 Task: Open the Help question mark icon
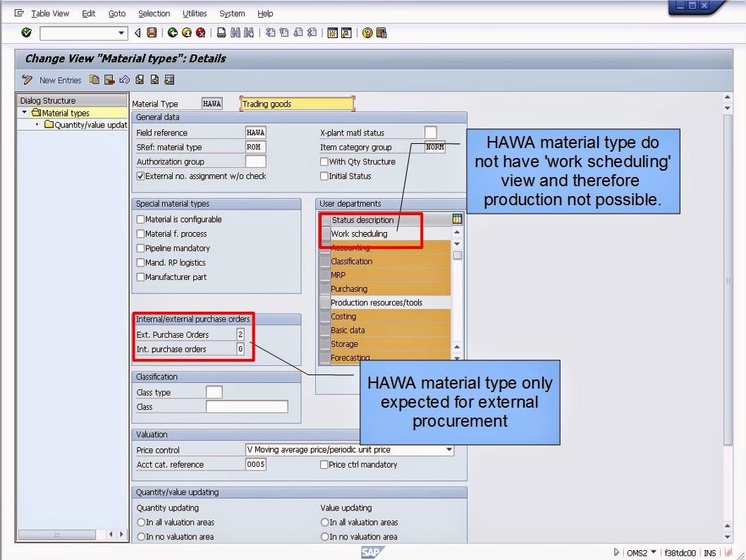click(367, 32)
